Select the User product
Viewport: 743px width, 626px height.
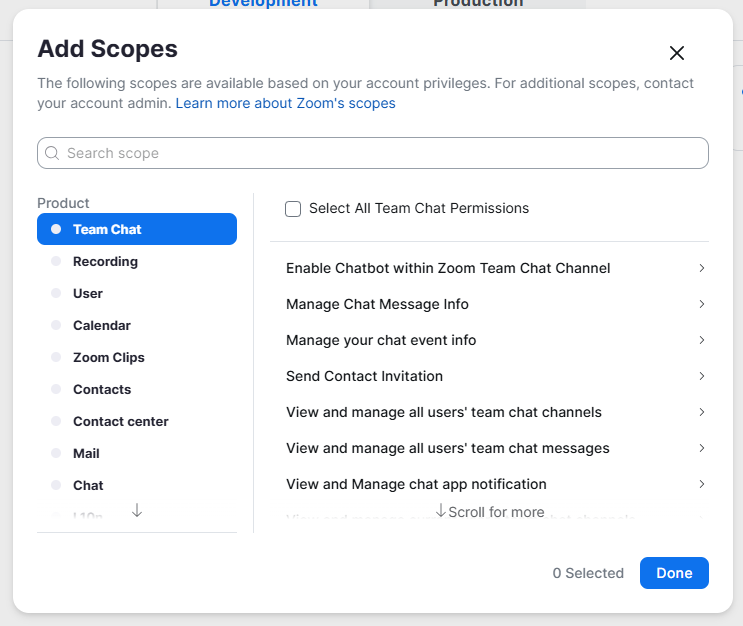point(137,293)
